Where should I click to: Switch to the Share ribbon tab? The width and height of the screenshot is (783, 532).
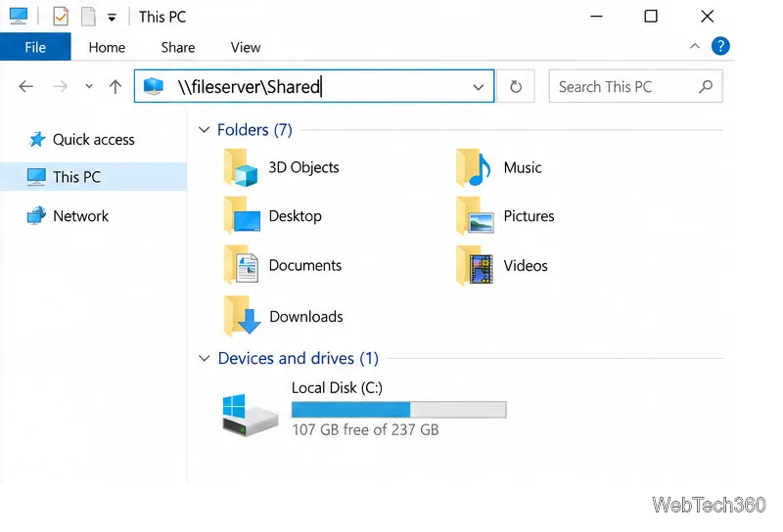178,47
